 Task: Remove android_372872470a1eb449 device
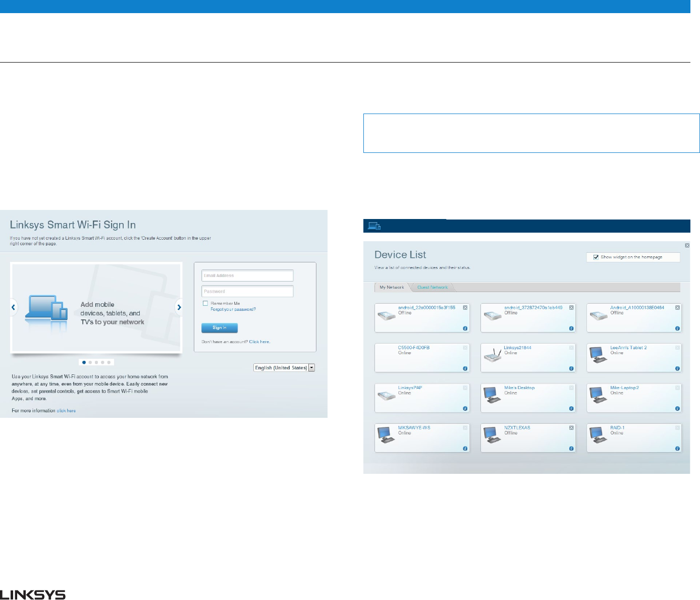click(x=571, y=307)
